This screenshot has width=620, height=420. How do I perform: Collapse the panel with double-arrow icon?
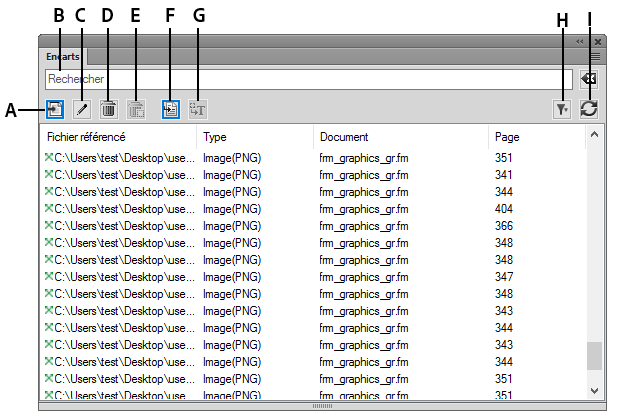(579, 42)
